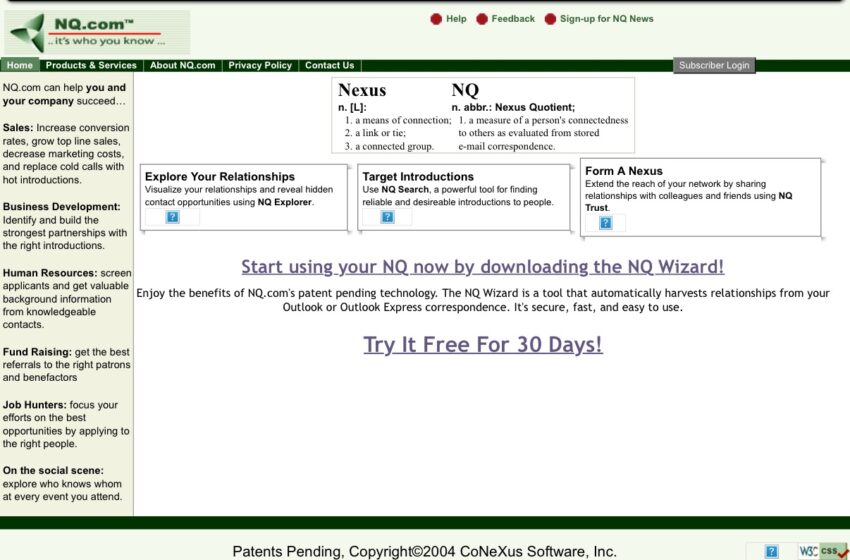
Task: Open the Help text link
Action: (x=456, y=19)
